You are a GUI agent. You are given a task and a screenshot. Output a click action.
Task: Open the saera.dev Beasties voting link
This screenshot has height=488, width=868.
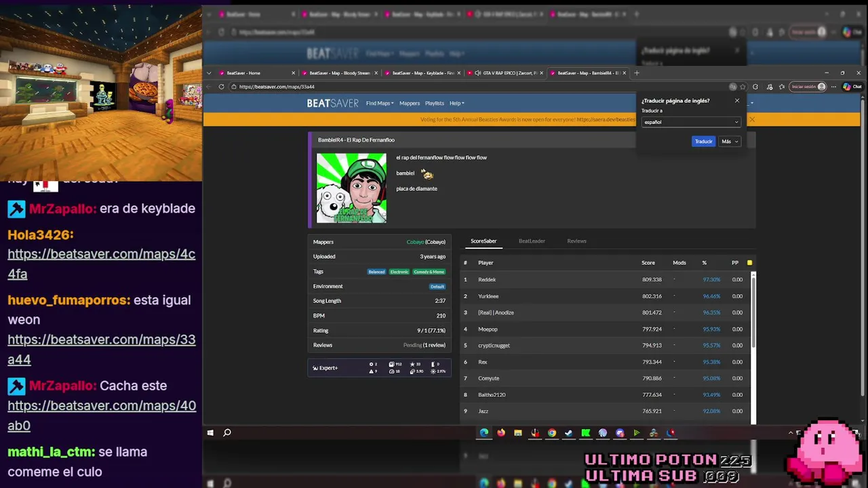[606, 120]
